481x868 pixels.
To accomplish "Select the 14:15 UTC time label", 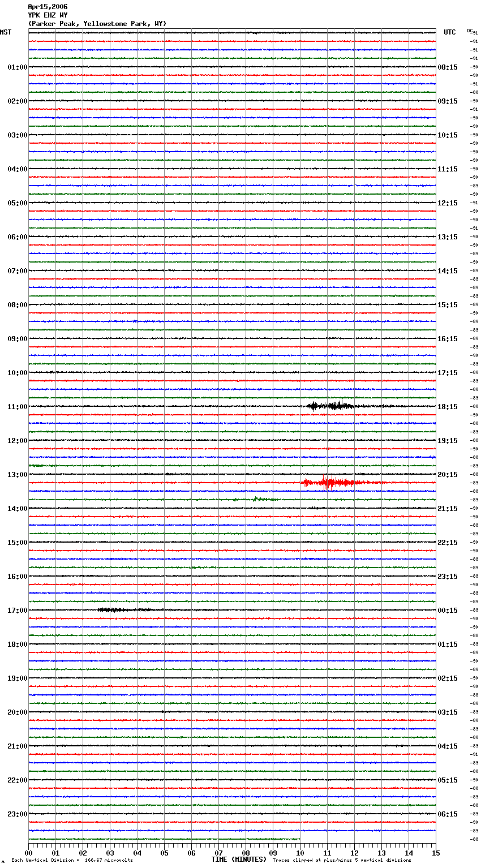I will point(448,271).
